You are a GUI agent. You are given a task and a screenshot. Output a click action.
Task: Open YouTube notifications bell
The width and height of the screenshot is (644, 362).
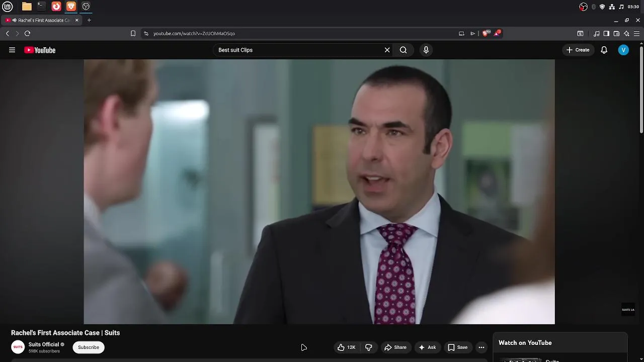[x=604, y=50]
